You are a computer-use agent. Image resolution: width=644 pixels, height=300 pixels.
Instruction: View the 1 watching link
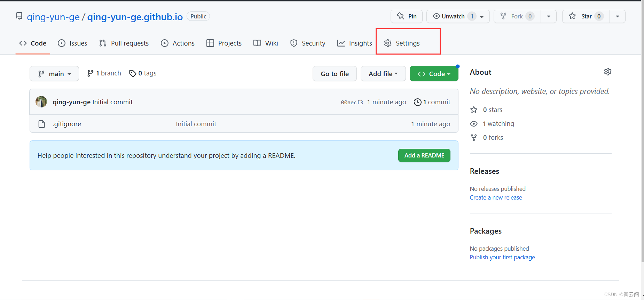492,124
